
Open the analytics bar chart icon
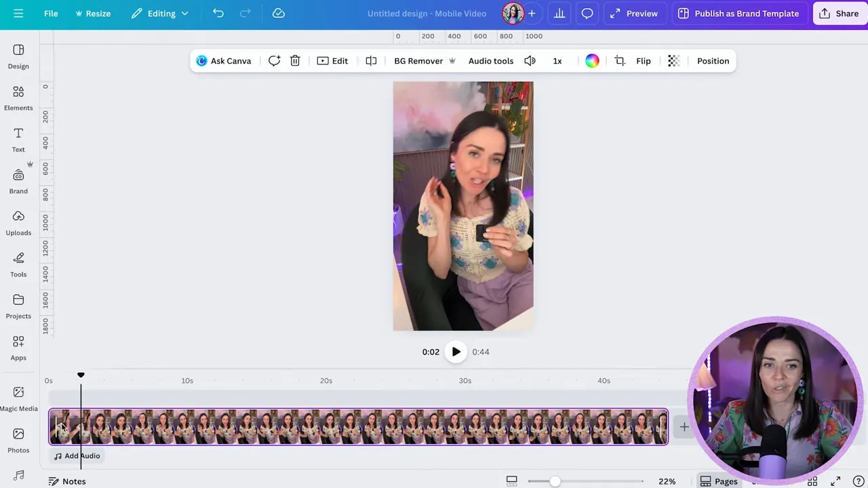(x=559, y=14)
